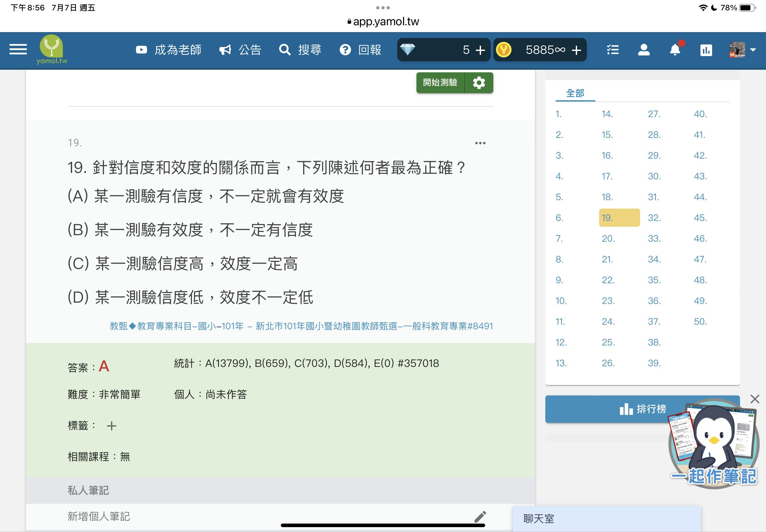The image size is (766, 532).
Task: Open 搜尋 in the navigation bar
Action: tap(300, 50)
